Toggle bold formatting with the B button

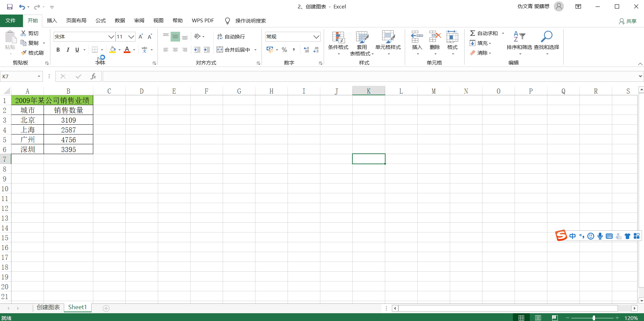pyautogui.click(x=58, y=50)
